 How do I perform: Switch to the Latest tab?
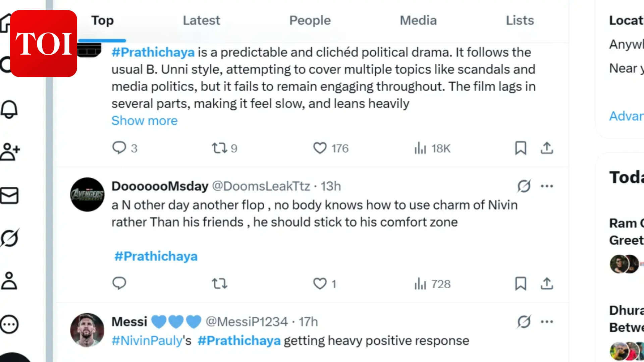pos(201,20)
